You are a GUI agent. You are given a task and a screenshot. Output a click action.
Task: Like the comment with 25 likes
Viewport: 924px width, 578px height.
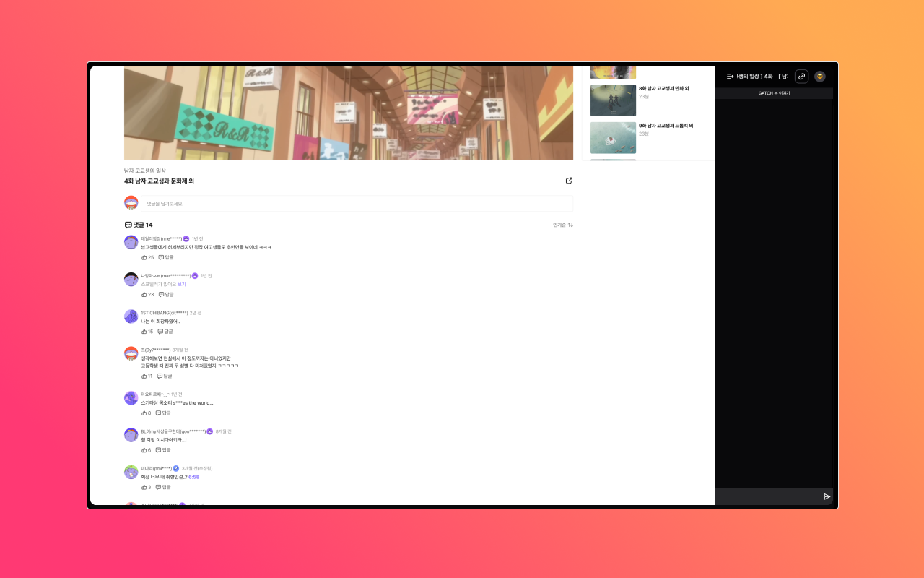point(147,257)
